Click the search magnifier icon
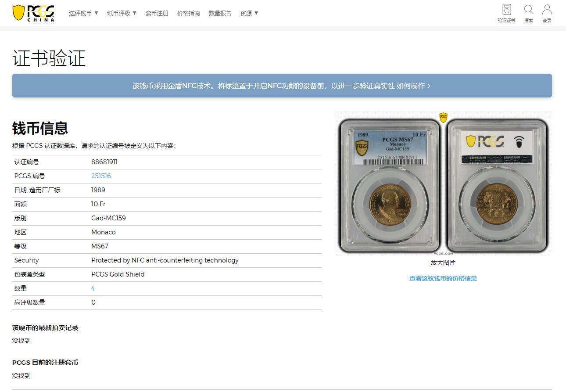 [x=529, y=13]
